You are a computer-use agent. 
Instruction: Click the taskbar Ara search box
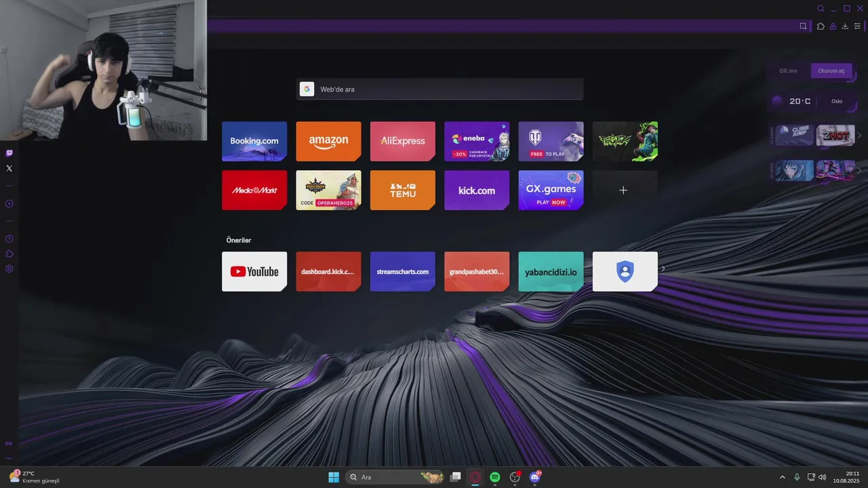(395, 477)
